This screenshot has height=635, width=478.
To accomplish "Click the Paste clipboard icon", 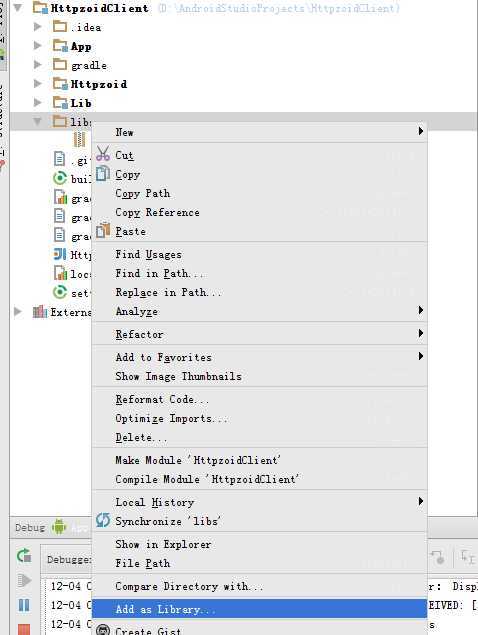I will [x=103, y=230].
